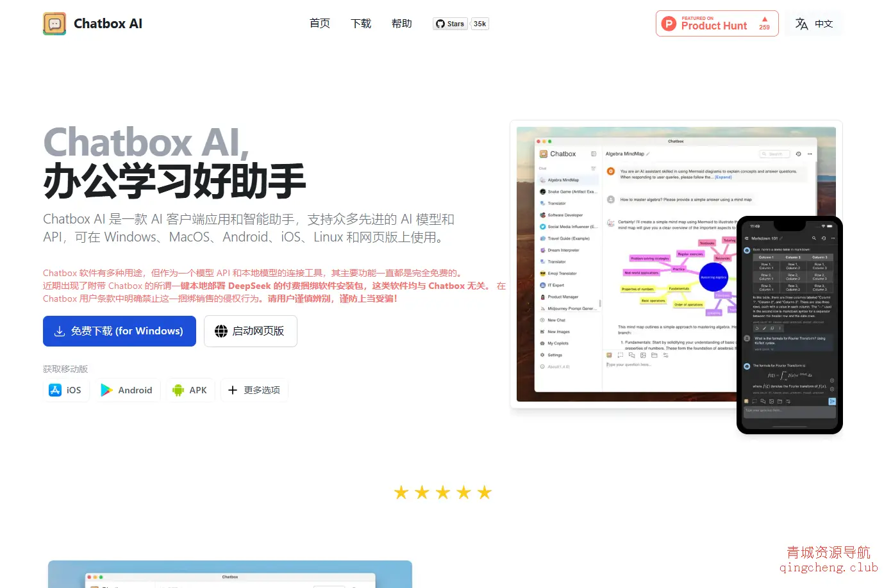The image size is (884, 588).
Task: Click the Android robot icon on the APK button
Action: coord(178,389)
